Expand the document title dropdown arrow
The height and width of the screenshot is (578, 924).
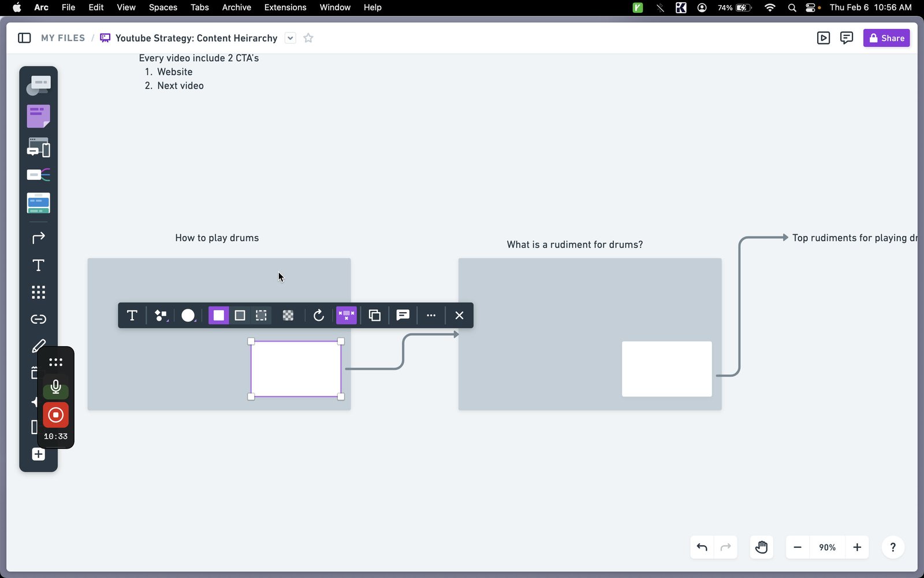(290, 38)
